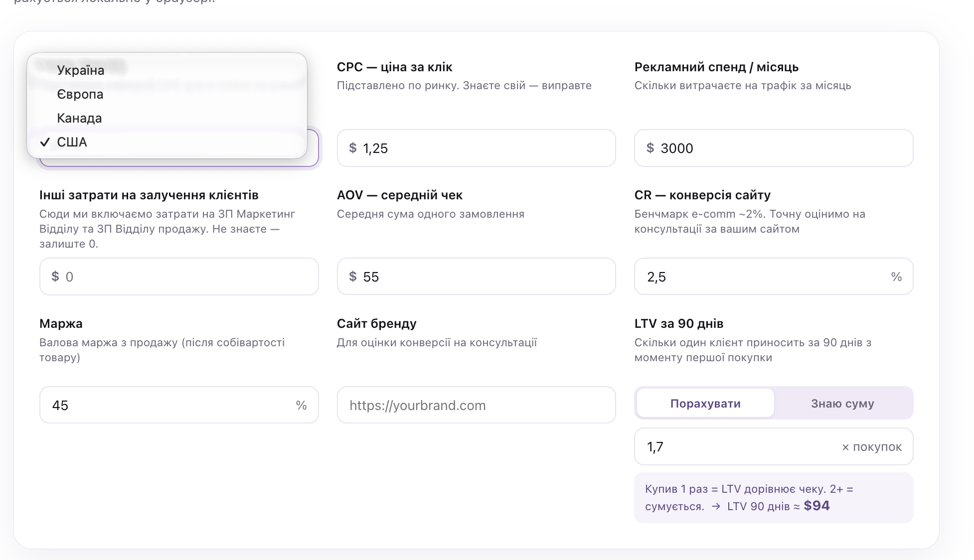Click the Середня сума одного замовлення hint
Viewport: 974px width, 560px height.
431,214
